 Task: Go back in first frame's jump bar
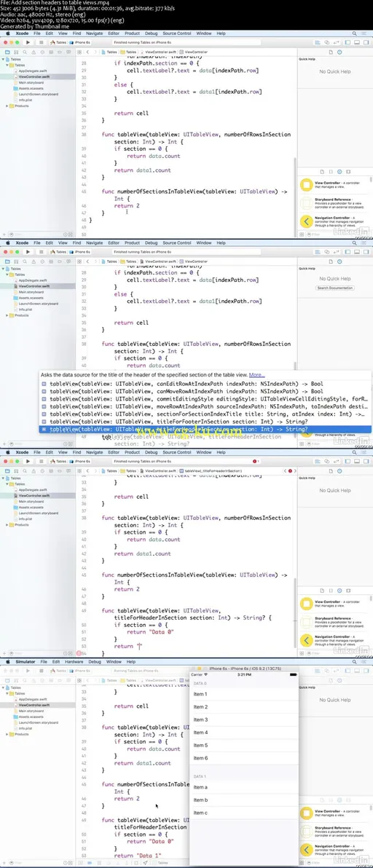pyautogui.click(x=87, y=52)
